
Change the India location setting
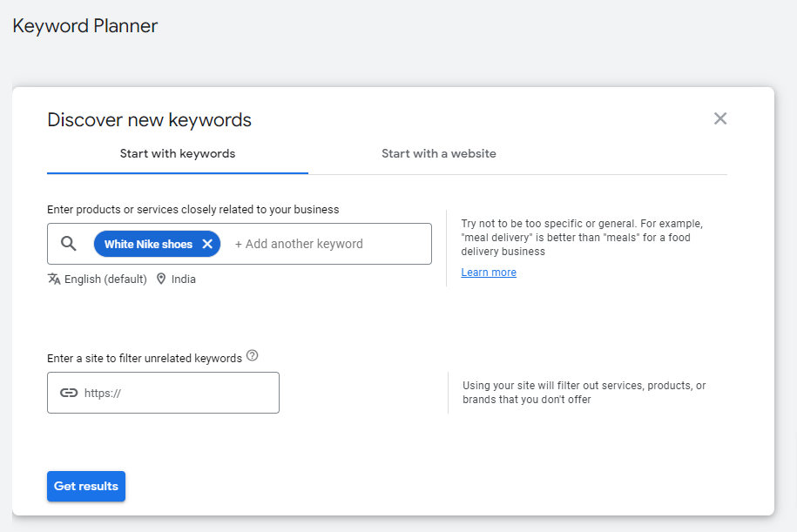(x=183, y=279)
